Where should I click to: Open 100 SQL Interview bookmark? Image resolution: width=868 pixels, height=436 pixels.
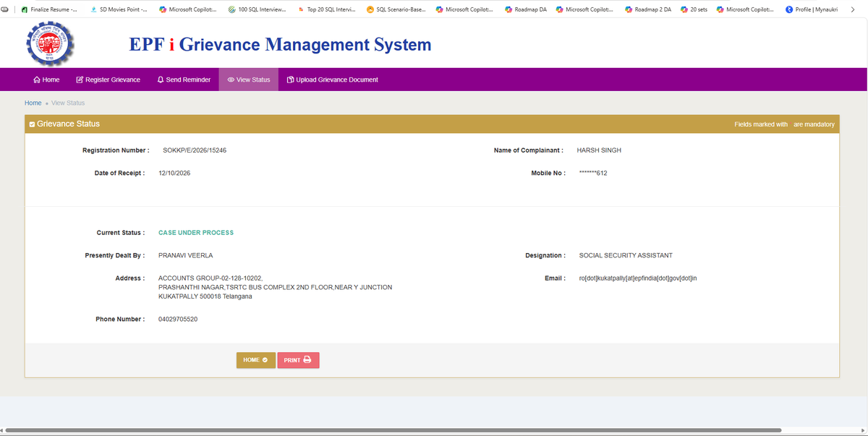[257, 9]
